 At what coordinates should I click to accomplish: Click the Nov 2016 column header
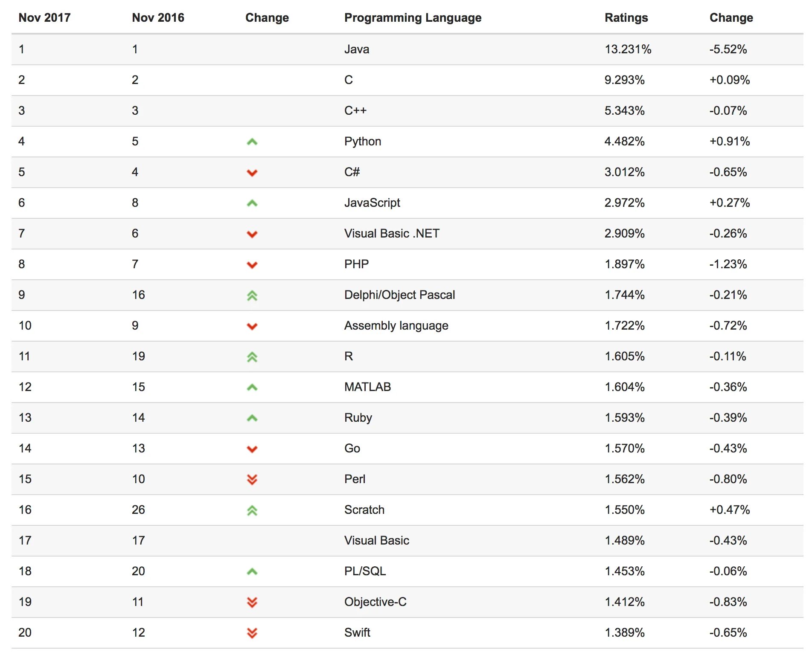[x=158, y=17]
